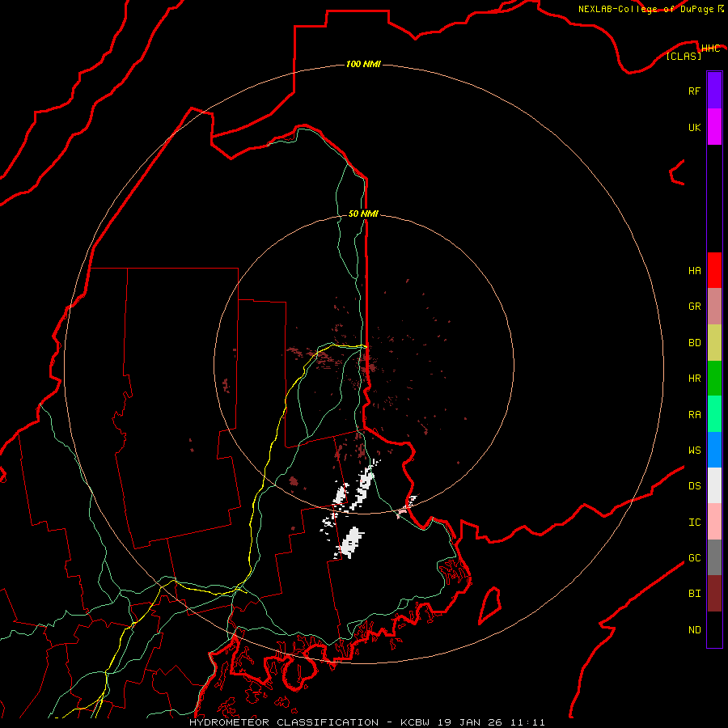This screenshot has width=728, height=728.
Task: Click the UK legend label
Action: pos(694,127)
